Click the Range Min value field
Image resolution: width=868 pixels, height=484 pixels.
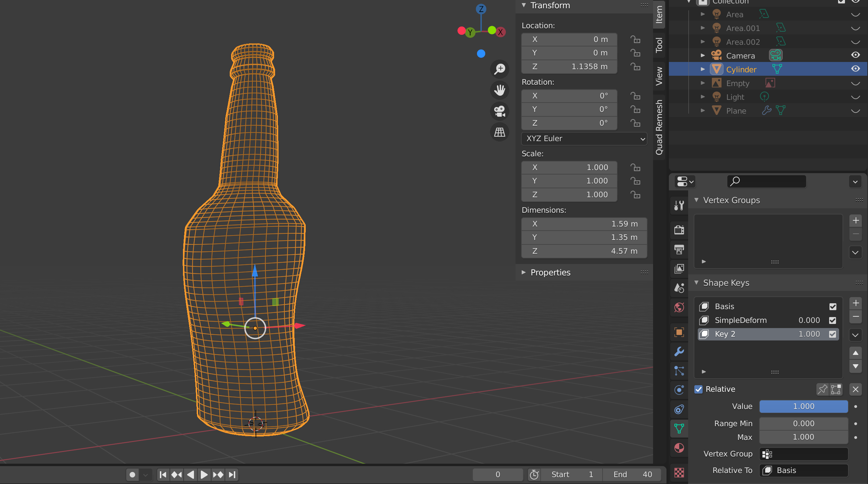point(803,424)
